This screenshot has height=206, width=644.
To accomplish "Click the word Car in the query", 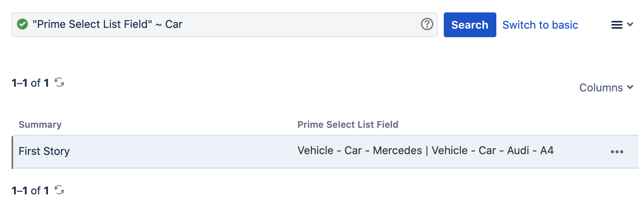I will point(174,24).
